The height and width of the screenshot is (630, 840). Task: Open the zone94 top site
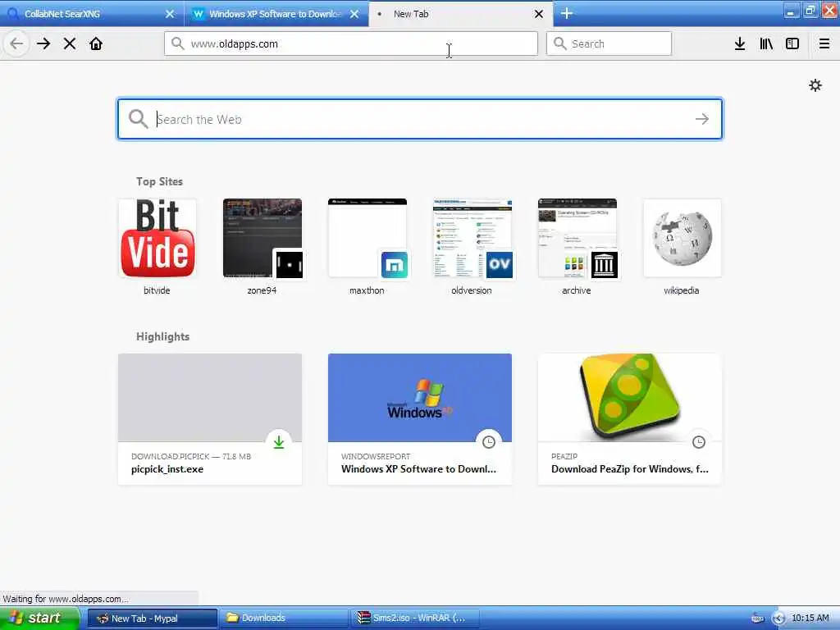pos(262,247)
